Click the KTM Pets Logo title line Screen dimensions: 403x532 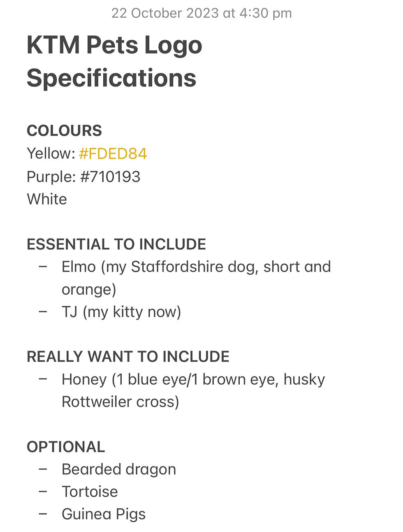(114, 45)
